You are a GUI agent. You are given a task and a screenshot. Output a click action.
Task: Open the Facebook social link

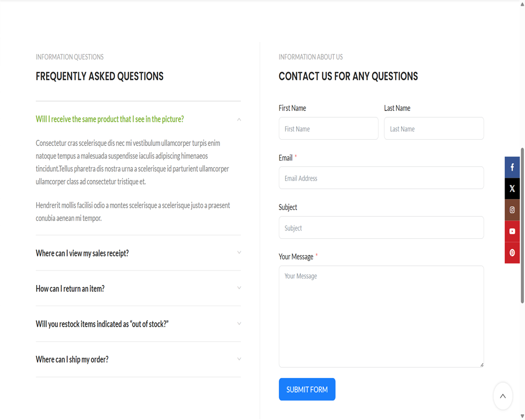[512, 167]
